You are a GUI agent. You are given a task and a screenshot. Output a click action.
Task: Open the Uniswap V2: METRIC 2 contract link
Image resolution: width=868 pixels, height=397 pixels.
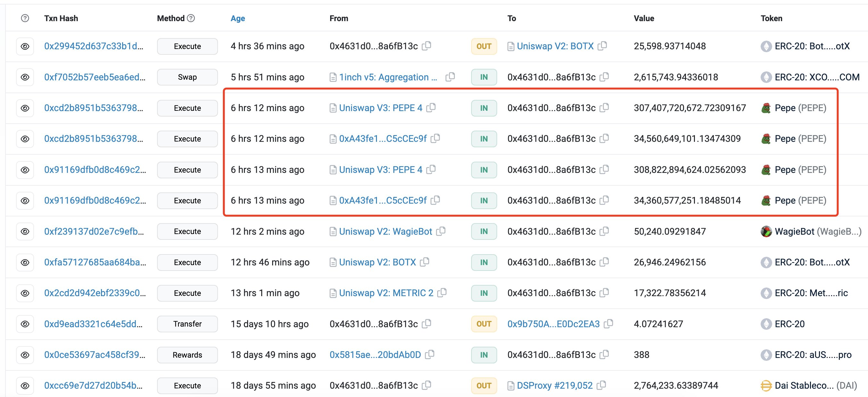click(x=386, y=293)
